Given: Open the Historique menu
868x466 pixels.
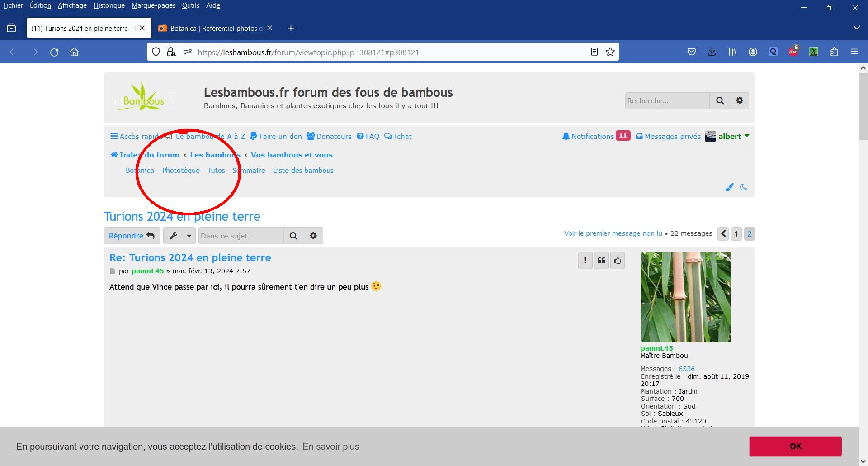Looking at the screenshot, I should click(109, 5).
